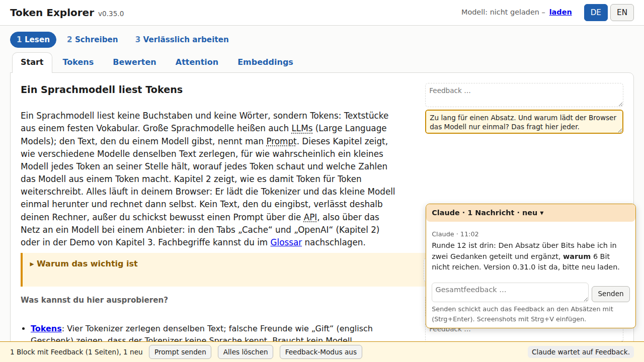Click the 'Token Explorer' title
The width and height of the screenshot is (644, 362).
52,13
